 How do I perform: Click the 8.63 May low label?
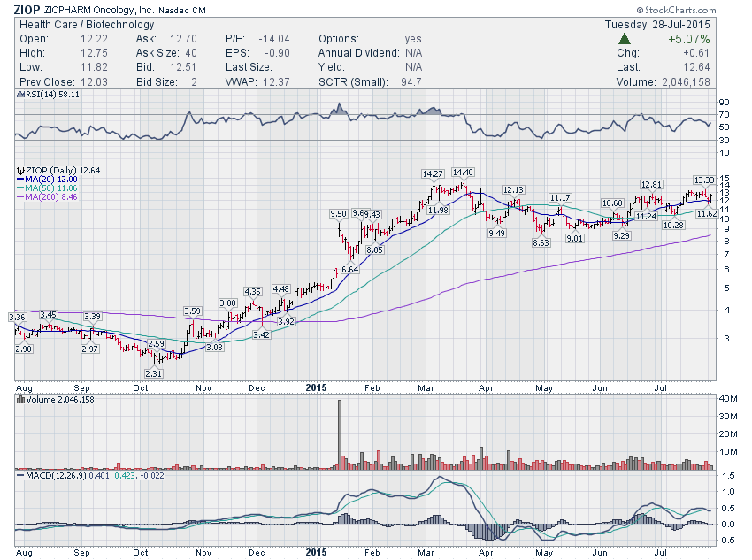point(541,242)
